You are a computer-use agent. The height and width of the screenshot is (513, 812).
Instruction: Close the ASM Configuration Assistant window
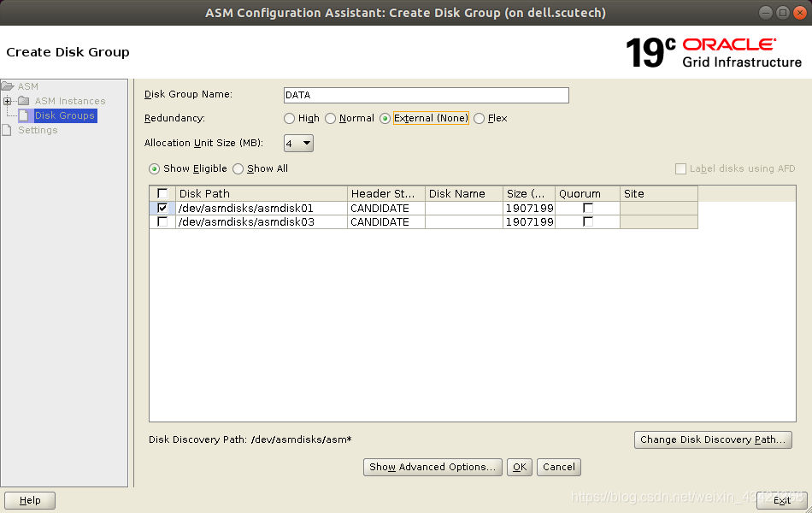tap(800, 13)
